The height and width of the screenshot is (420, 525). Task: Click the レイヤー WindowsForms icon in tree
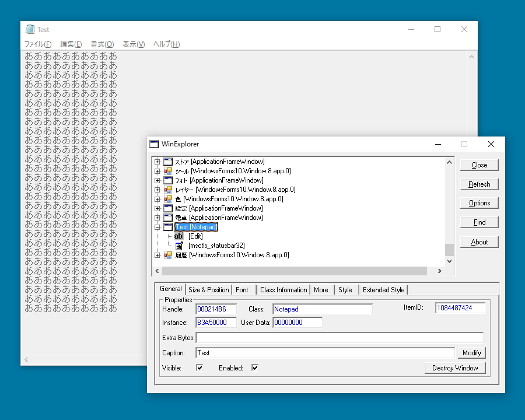(x=168, y=190)
